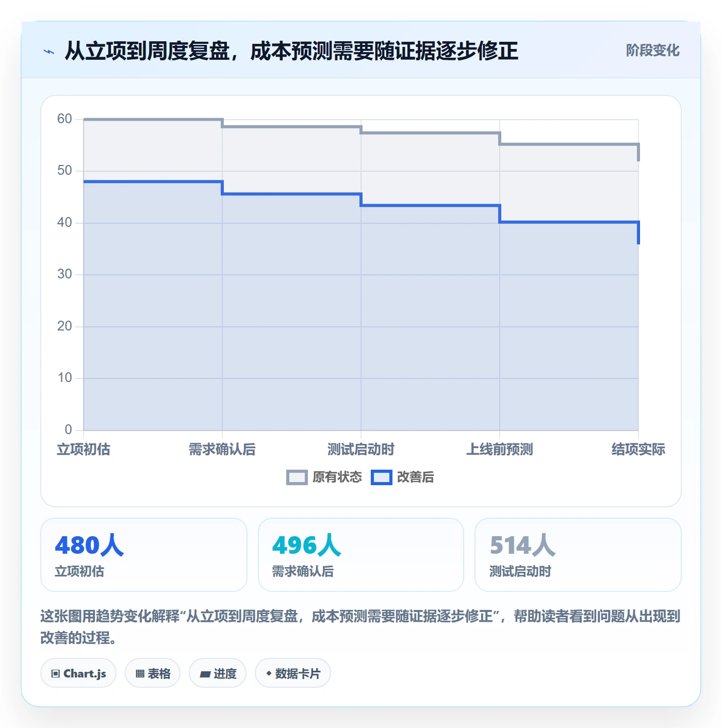The image size is (722, 728).
Task: Toggle the 改善后 legend swatch
Action: (x=382, y=477)
